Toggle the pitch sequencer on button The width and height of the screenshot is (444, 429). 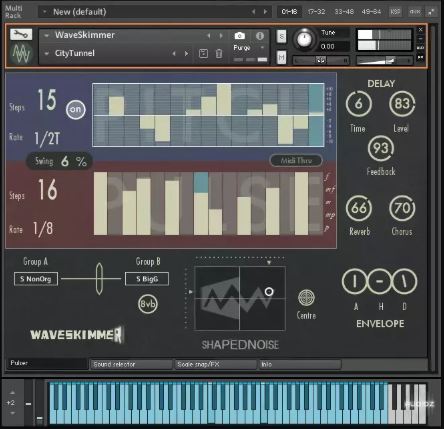[x=76, y=109]
